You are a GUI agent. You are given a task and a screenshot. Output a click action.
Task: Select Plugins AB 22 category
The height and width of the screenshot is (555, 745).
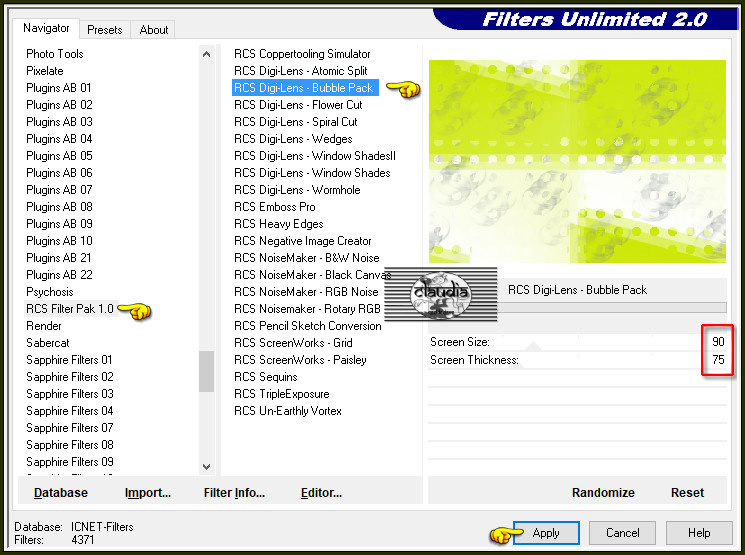pos(59,275)
